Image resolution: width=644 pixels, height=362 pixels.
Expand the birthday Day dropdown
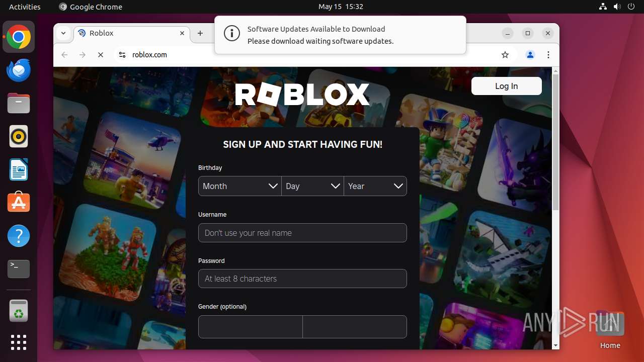pos(312,186)
